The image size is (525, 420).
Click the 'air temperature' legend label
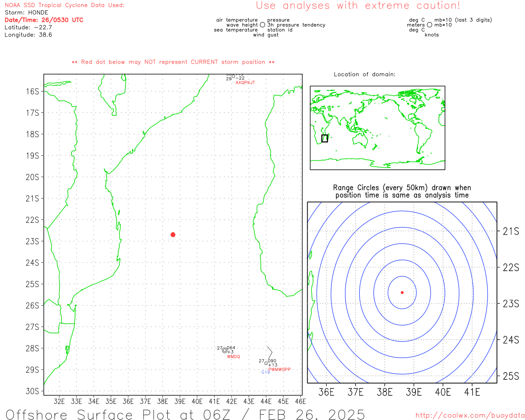[237, 20]
